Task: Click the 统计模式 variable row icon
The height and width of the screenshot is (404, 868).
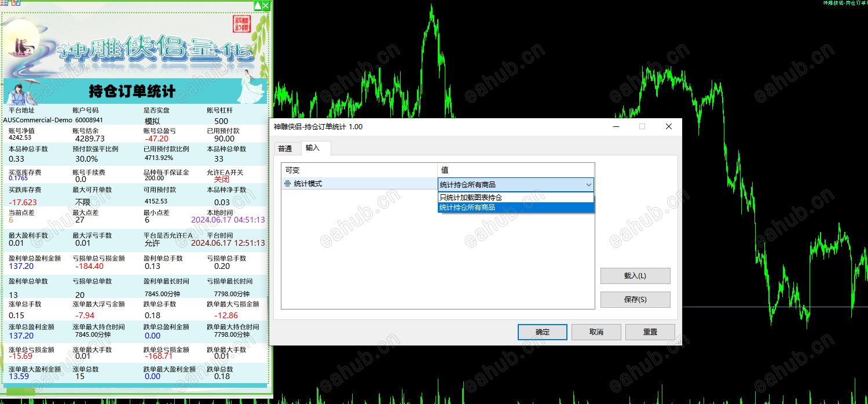Action: [287, 184]
